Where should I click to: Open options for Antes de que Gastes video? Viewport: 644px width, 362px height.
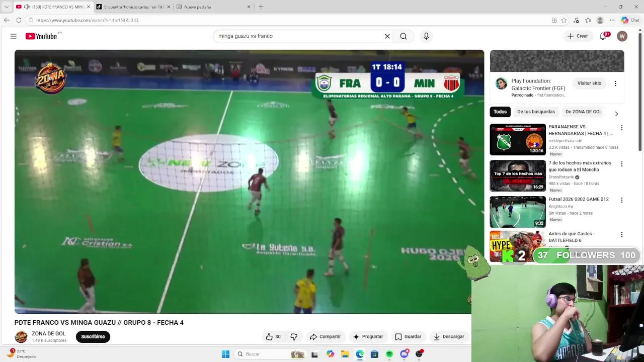[622, 235]
